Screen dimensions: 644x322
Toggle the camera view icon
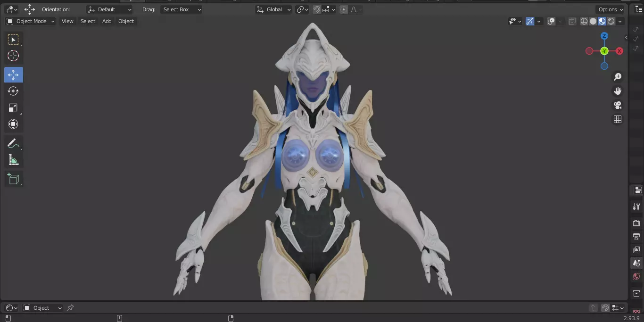[618, 105]
